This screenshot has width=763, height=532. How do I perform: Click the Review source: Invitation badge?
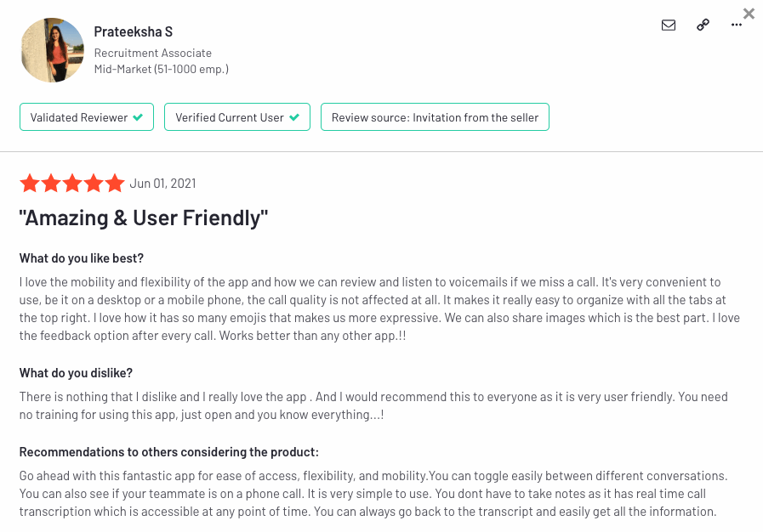[x=435, y=116]
